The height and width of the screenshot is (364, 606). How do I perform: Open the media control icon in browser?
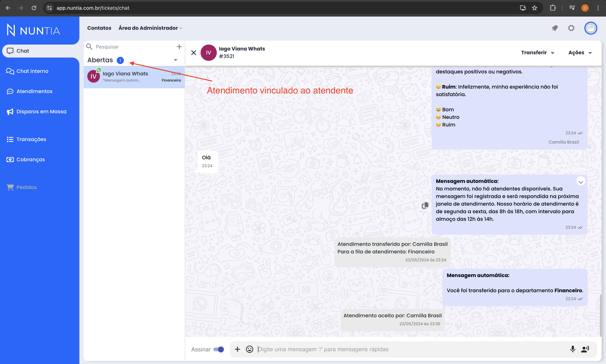pos(572,8)
